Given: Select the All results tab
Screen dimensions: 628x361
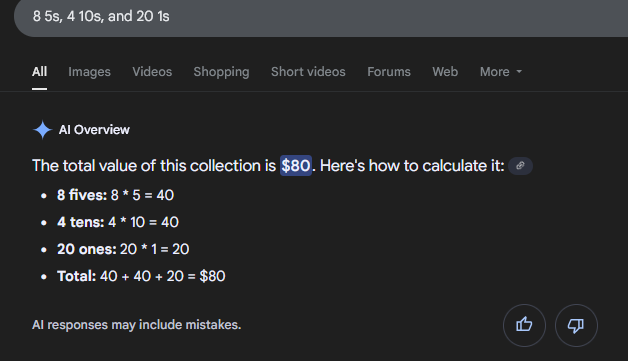Looking at the screenshot, I should coord(39,72).
